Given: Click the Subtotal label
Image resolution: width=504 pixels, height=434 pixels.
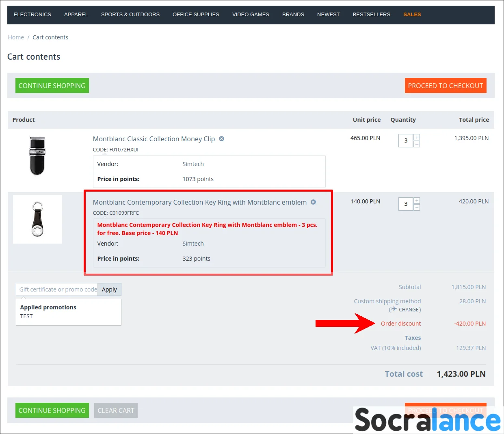Looking at the screenshot, I should pyautogui.click(x=410, y=287).
